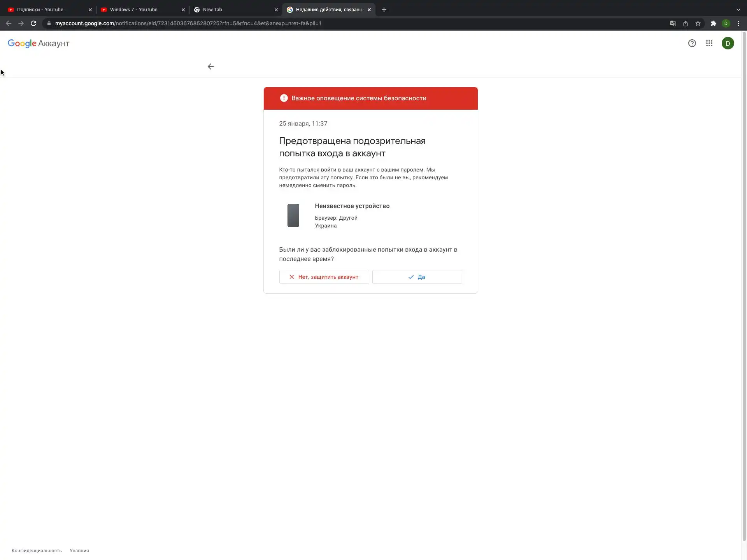Open the Конфиденциальность footer link

coord(37,551)
